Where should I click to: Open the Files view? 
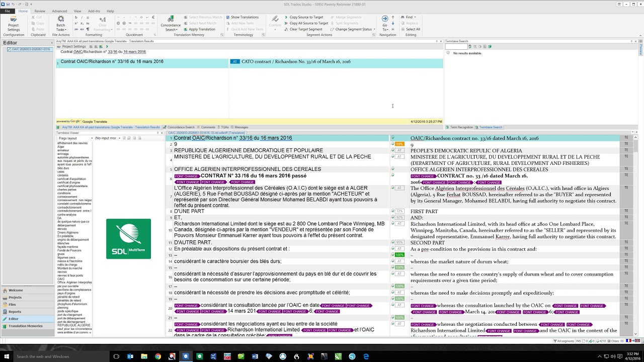coord(28,304)
